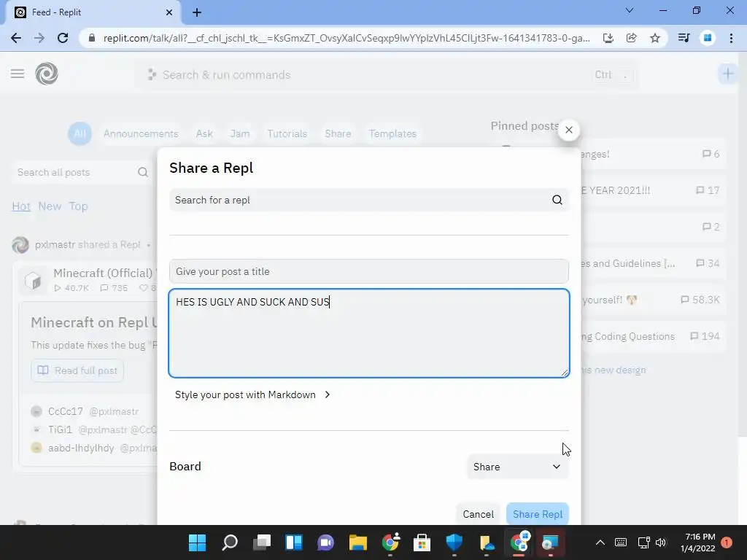Go back in the browser
Viewport: 747px width, 560px height.
coord(16,38)
